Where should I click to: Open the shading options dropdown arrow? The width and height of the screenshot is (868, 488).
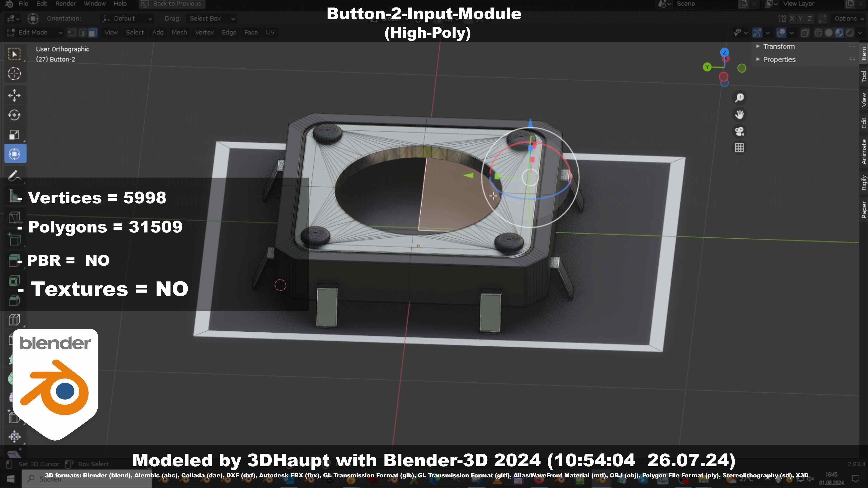pos(860,33)
